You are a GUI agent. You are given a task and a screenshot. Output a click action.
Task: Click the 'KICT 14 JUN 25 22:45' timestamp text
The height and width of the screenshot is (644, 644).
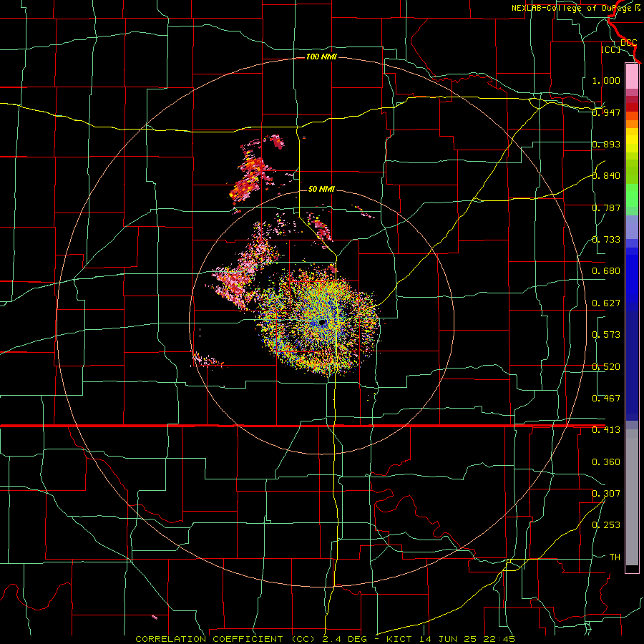(451, 639)
